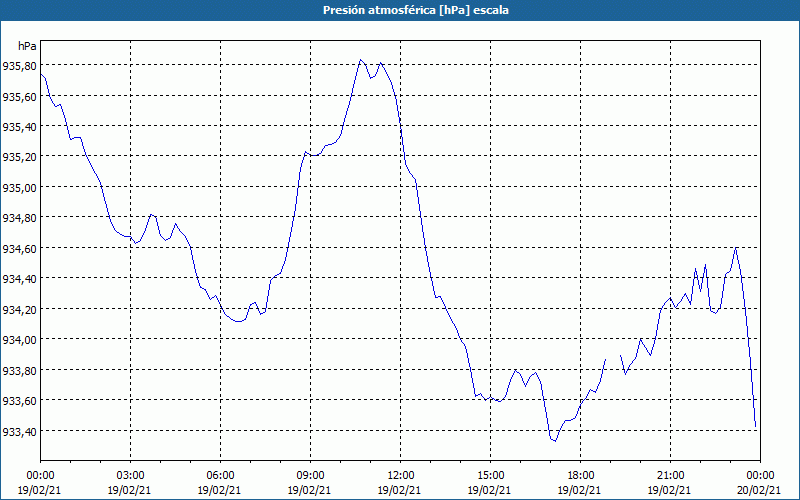800x500 pixels.
Task: Click the 12:00 time label
Action: click(401, 476)
